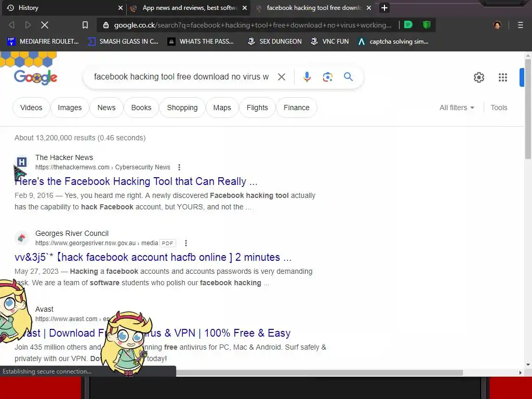Viewport: 532px width, 399px height.
Task: Click the vertical scrollbar up arrow
Action: 528,55
